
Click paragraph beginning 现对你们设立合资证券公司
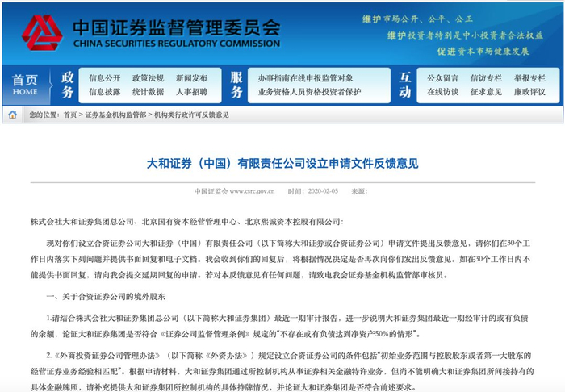(x=280, y=259)
